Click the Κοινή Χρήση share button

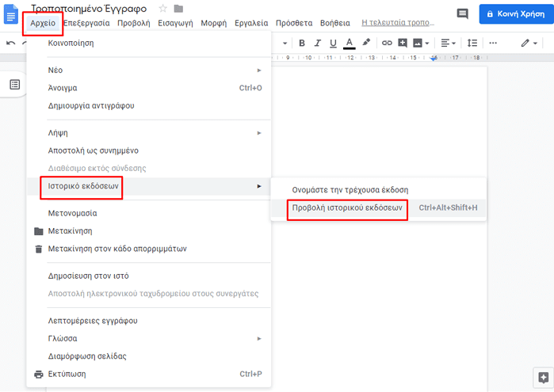tap(516, 14)
